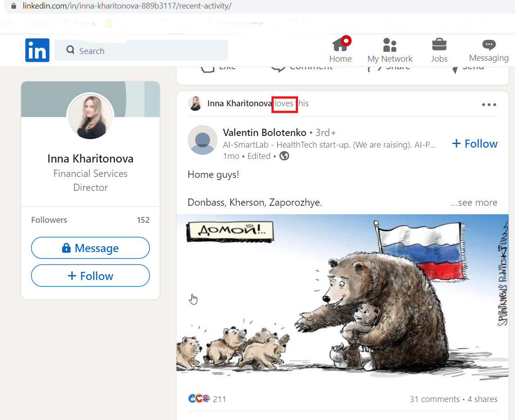This screenshot has height=420, width=515.
Task: Click the AI-SmartLab headline text
Action: tap(329, 145)
